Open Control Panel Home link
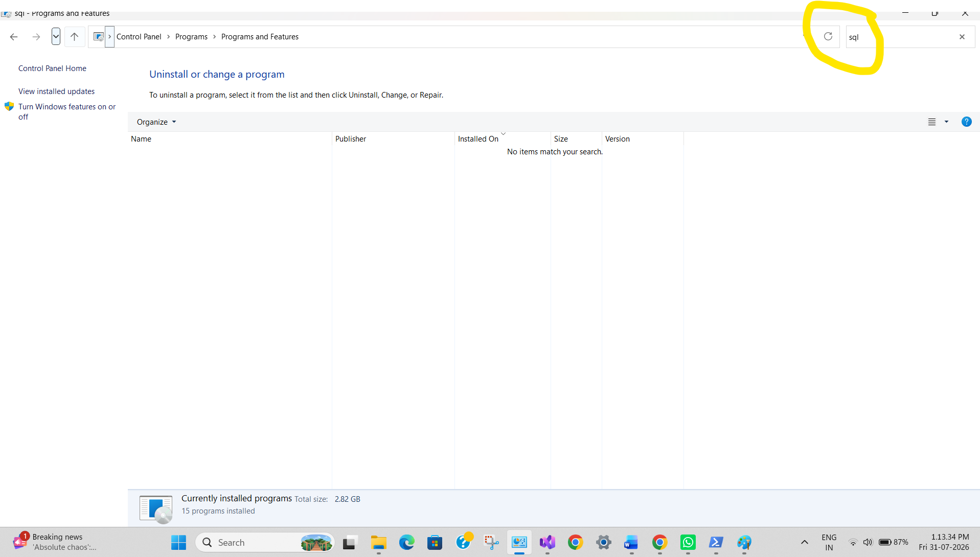 [x=52, y=68]
